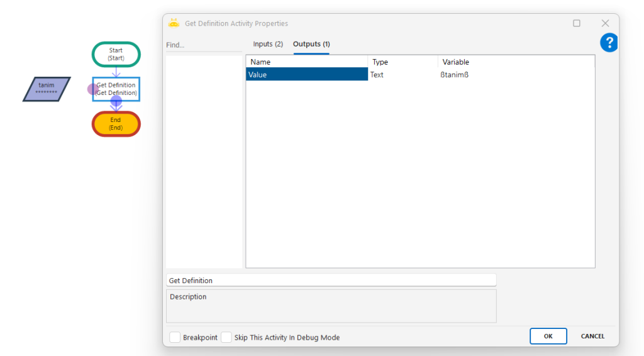Enable the Breakpoint checkbox
644x356 pixels.
[x=175, y=338]
